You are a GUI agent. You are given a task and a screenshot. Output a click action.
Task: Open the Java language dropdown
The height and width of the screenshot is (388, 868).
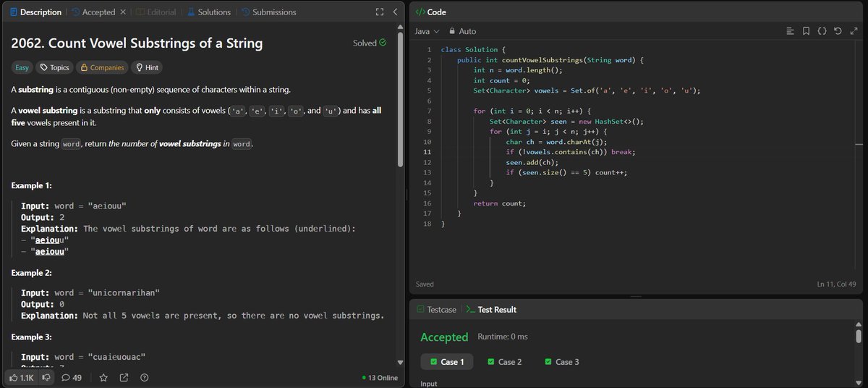[x=427, y=31]
